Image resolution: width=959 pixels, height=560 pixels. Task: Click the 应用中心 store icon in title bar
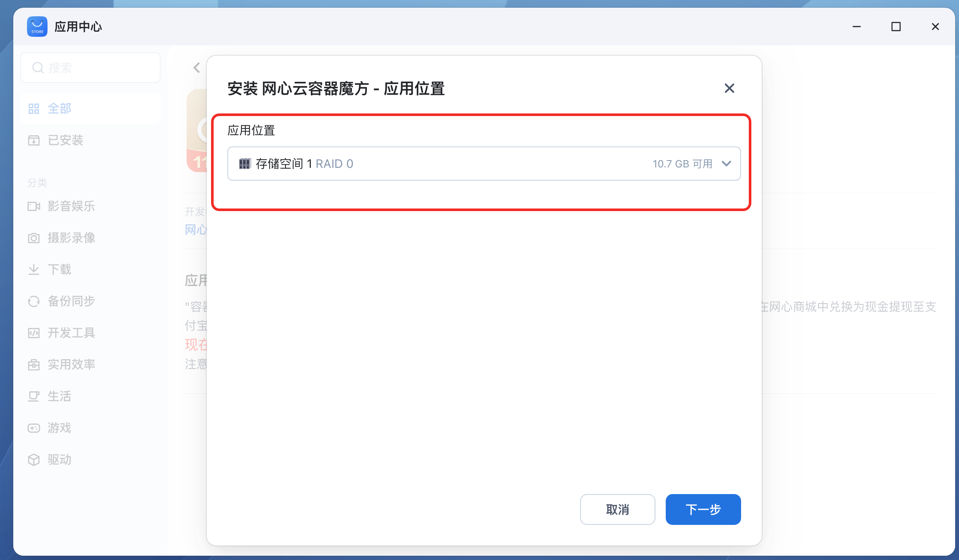[x=37, y=27]
